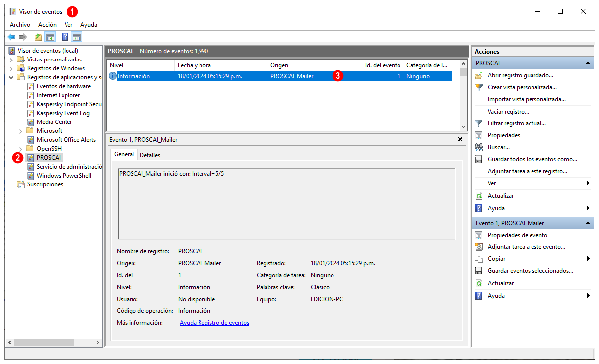Sort events by the Origen column header

311,65
